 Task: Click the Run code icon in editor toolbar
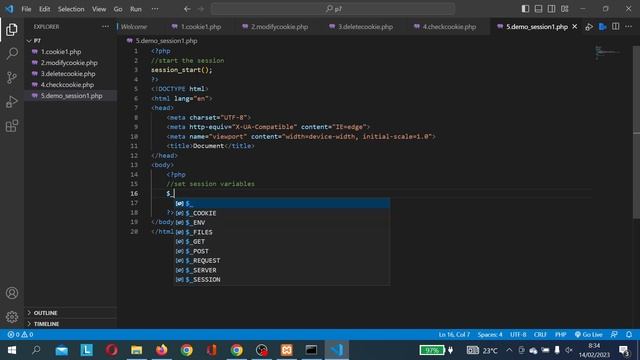pyautogui.click(x=589, y=27)
